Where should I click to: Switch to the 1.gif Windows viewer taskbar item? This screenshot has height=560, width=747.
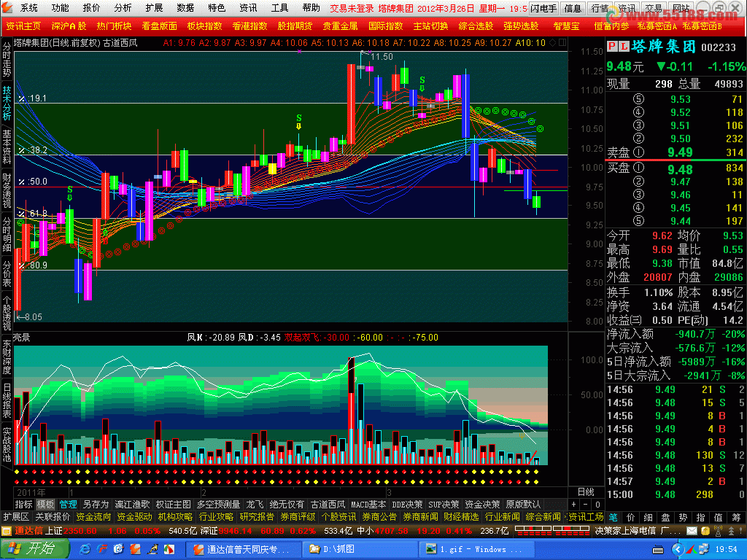[475, 549]
